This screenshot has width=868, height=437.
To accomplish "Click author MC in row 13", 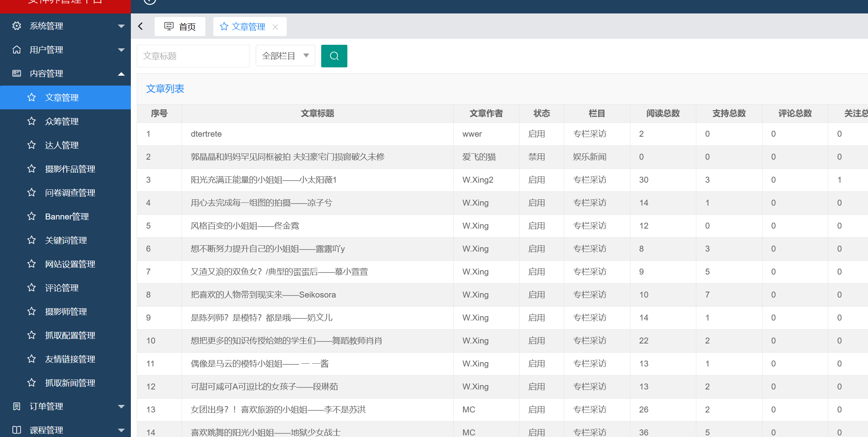I will click(x=469, y=410).
